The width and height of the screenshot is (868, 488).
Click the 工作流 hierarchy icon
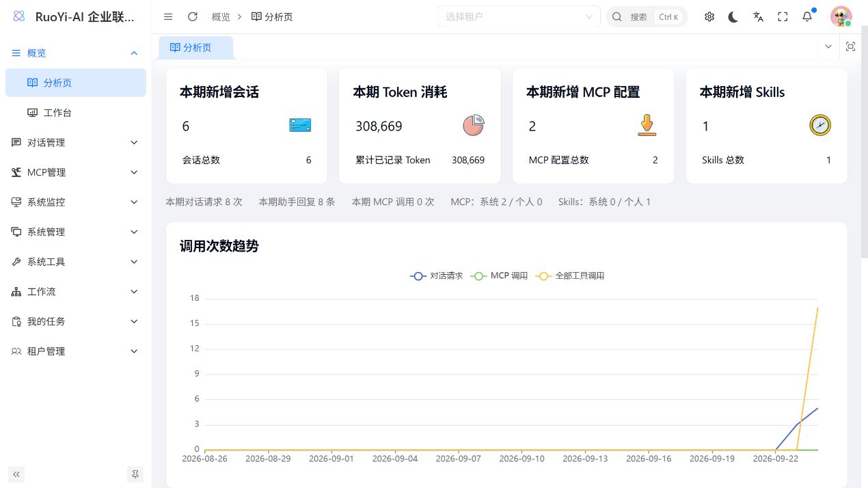tap(16, 292)
